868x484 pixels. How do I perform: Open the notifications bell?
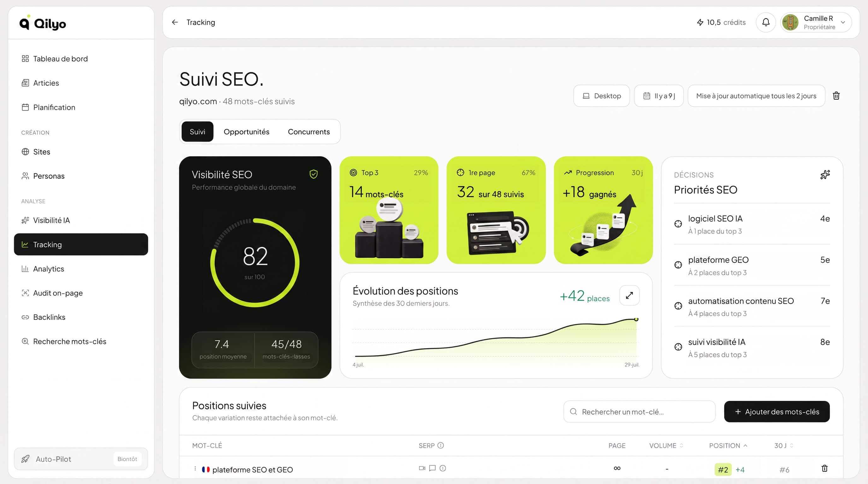[x=765, y=22]
